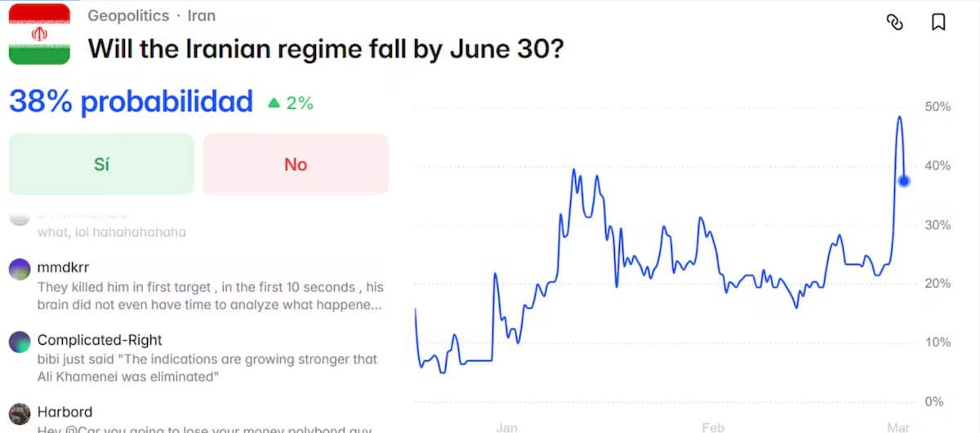
Task: Click the green up-arrow change indicator
Action: (274, 103)
